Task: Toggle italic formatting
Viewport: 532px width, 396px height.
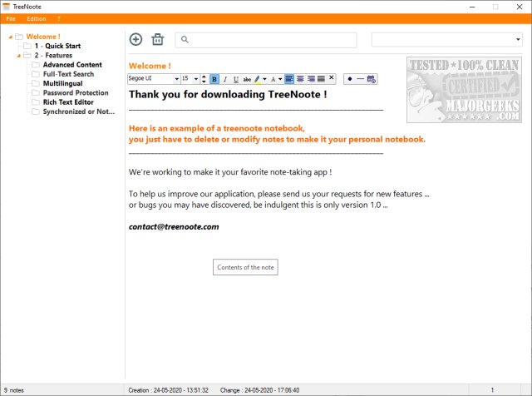Action: click(225, 79)
